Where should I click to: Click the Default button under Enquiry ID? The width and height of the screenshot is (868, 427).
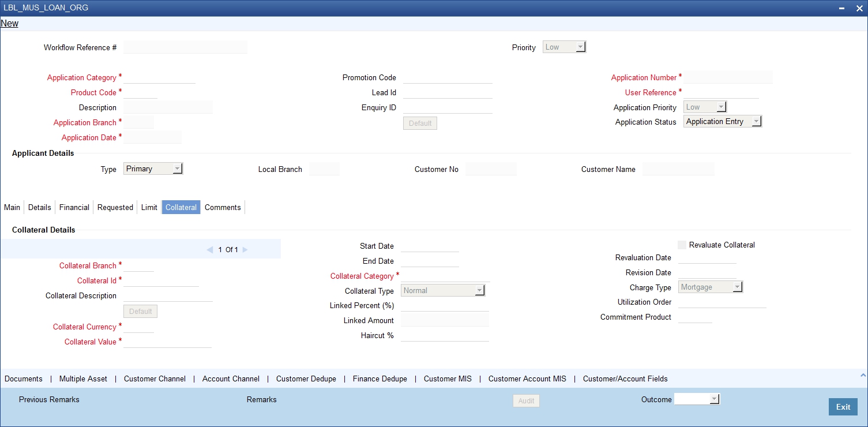coord(420,123)
